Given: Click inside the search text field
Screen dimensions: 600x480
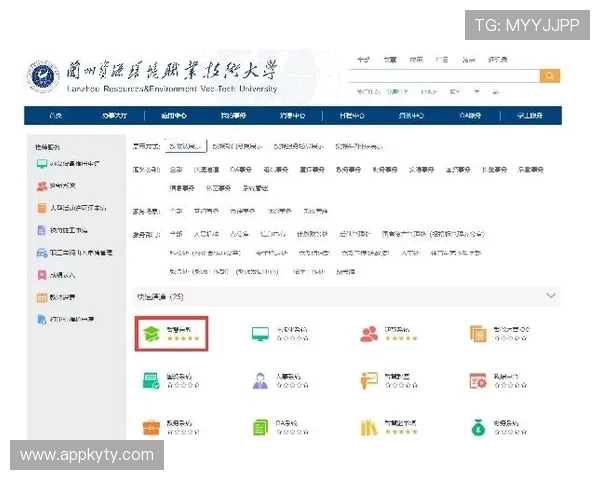Looking at the screenshot, I should point(444,76).
